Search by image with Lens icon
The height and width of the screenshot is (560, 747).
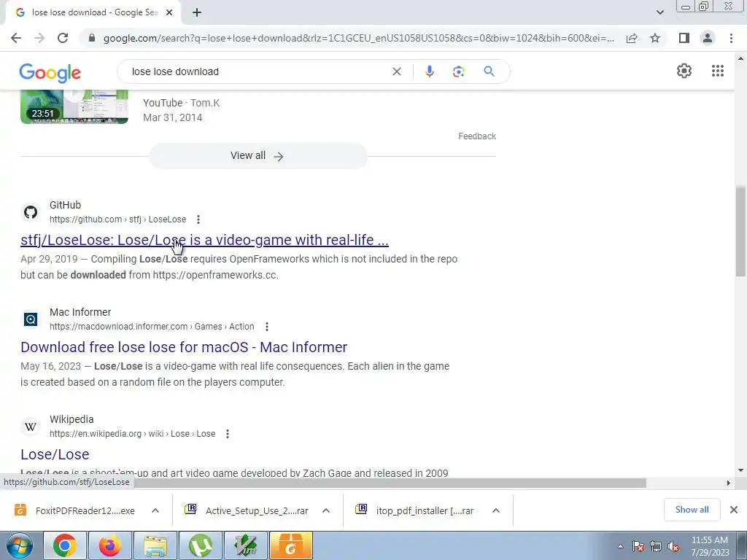click(458, 71)
